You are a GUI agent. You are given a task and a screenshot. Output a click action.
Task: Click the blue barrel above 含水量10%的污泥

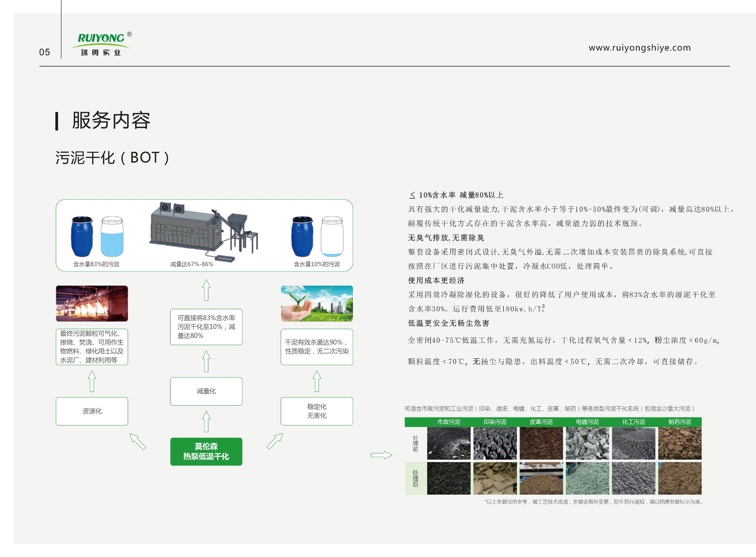[x=302, y=236]
